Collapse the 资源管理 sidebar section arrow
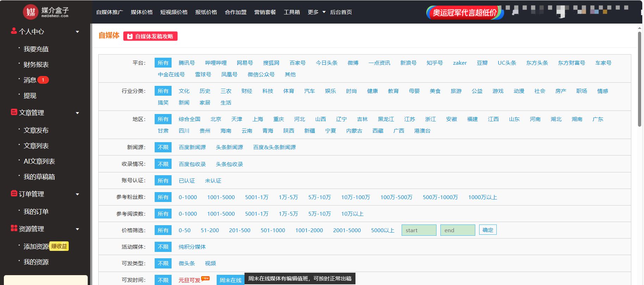This screenshot has width=644, height=285. point(78,229)
